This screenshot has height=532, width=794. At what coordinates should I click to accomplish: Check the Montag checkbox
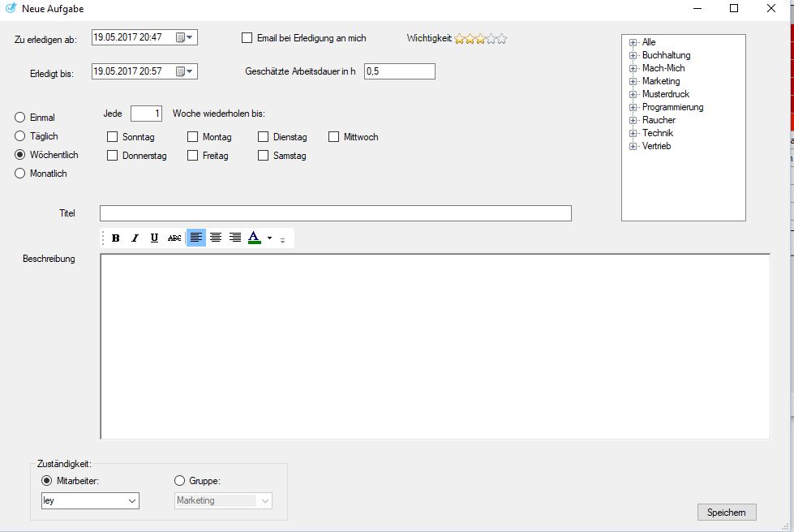192,137
